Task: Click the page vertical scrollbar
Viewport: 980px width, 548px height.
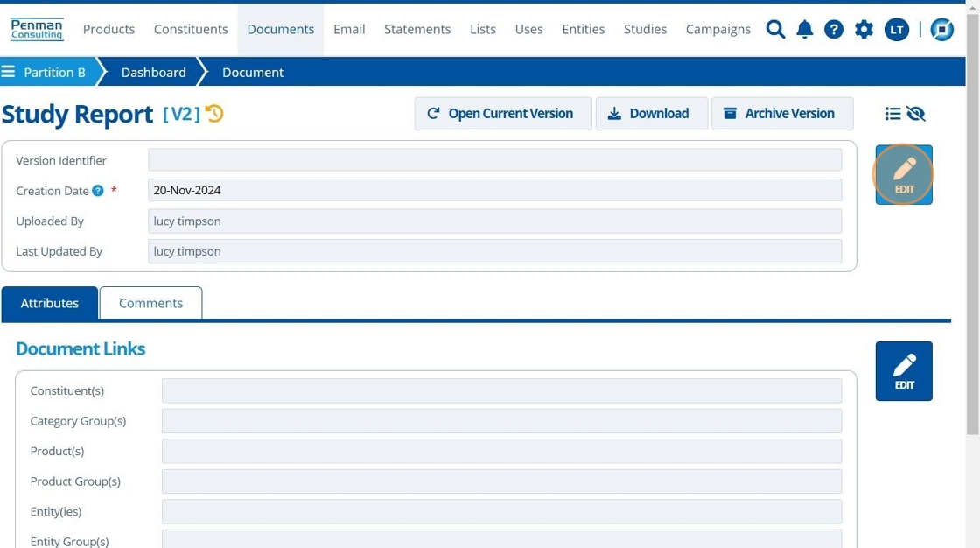Action: 972,225
